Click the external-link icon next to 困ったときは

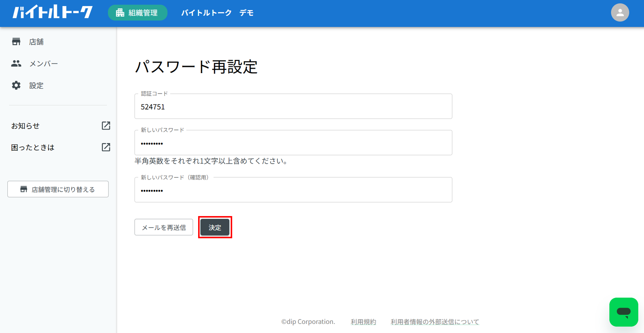point(106,147)
